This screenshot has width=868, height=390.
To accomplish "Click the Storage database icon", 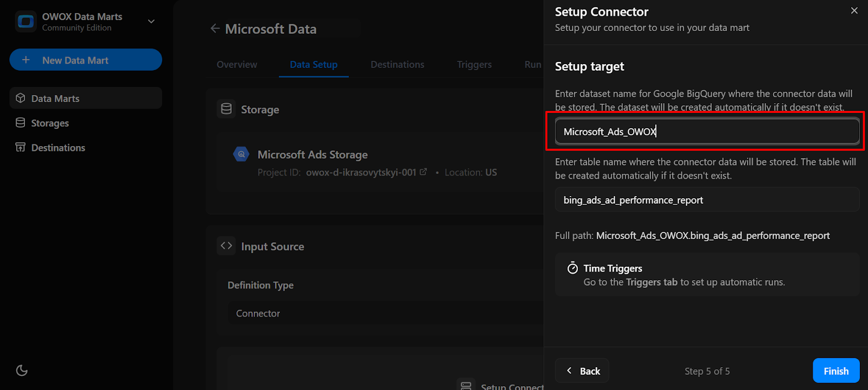I will tap(226, 109).
